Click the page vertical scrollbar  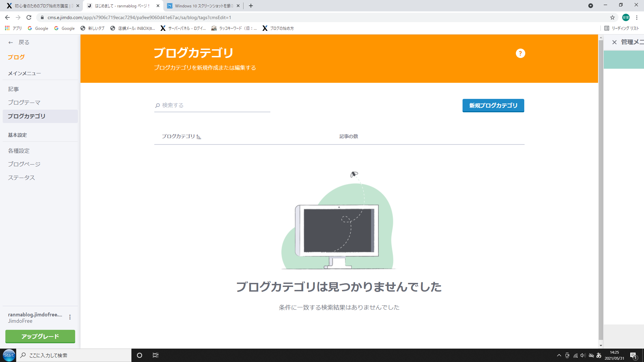pyautogui.click(x=600, y=188)
